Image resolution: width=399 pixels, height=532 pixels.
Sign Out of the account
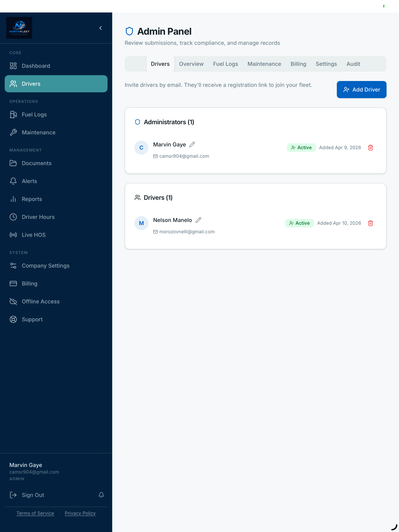[33, 495]
